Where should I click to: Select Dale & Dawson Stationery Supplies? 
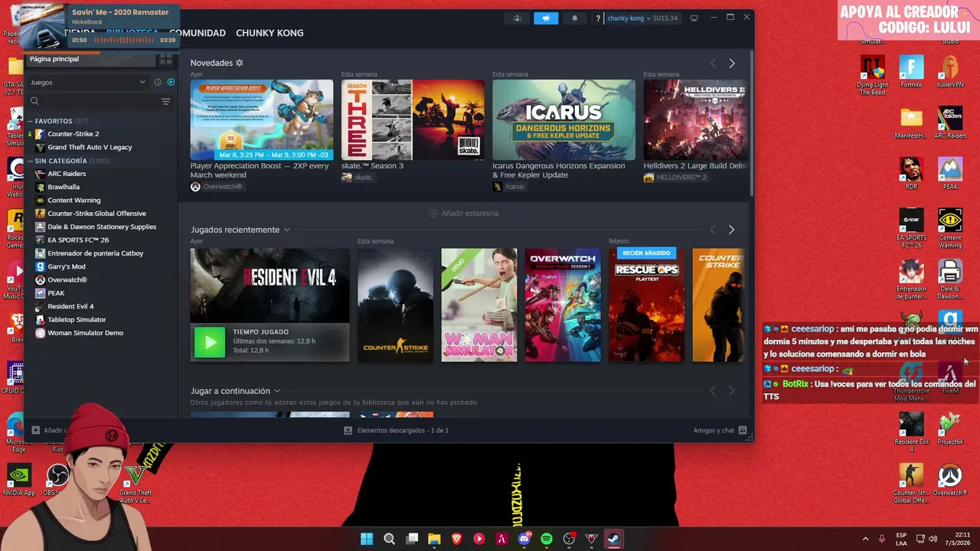coord(102,227)
